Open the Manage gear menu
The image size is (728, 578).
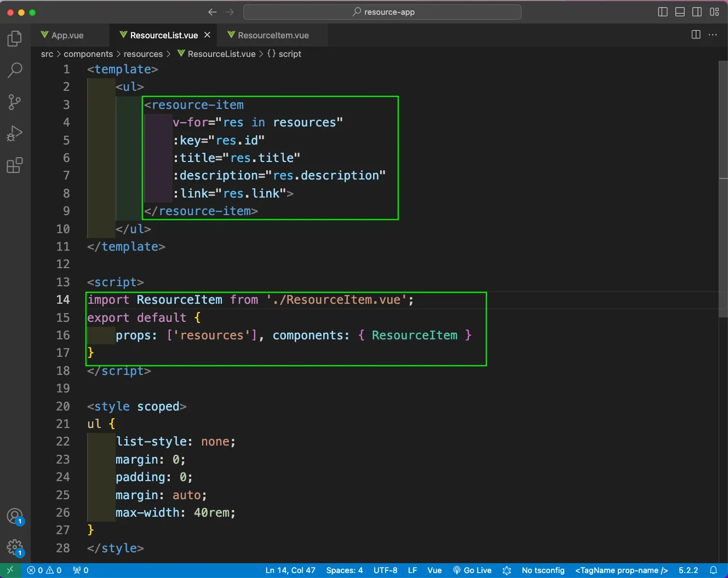tap(15, 547)
